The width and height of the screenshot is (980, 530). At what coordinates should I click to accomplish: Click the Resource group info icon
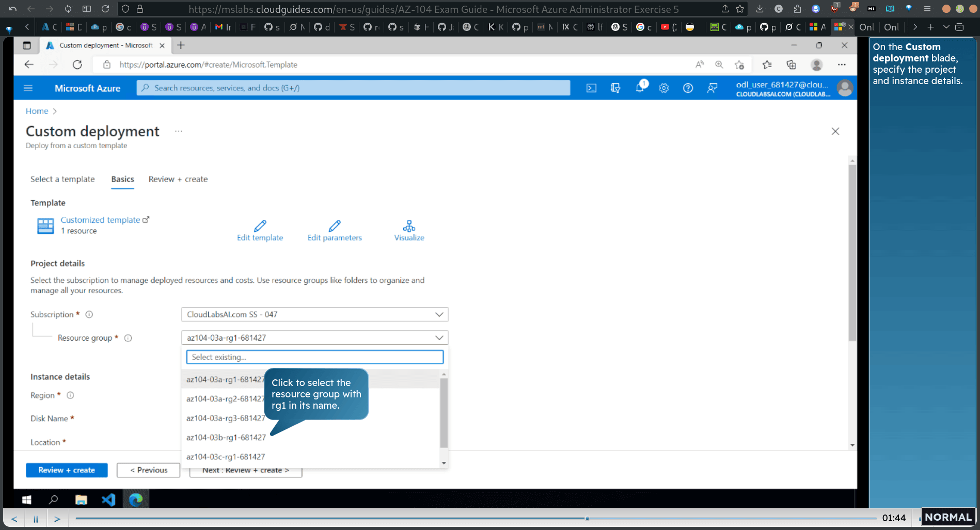coord(128,338)
